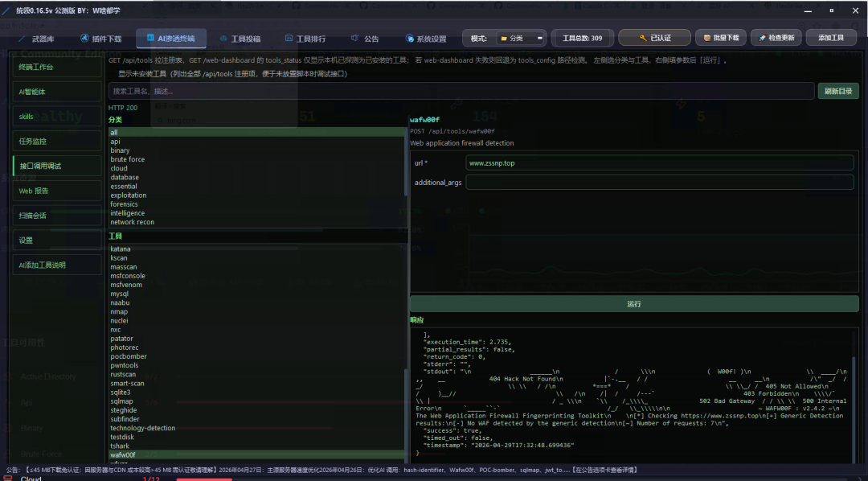Select the exploitation category in the list

pyautogui.click(x=129, y=195)
